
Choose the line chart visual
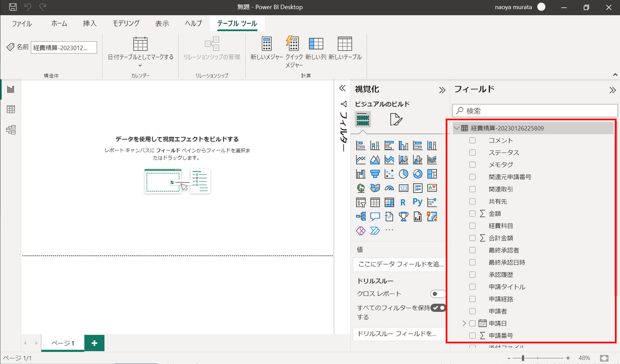click(x=361, y=160)
